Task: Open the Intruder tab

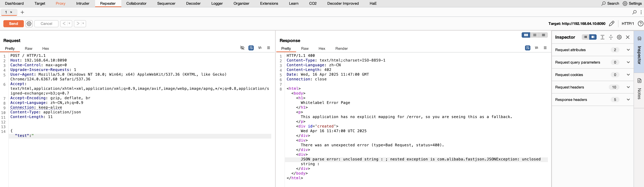Action: point(83,4)
